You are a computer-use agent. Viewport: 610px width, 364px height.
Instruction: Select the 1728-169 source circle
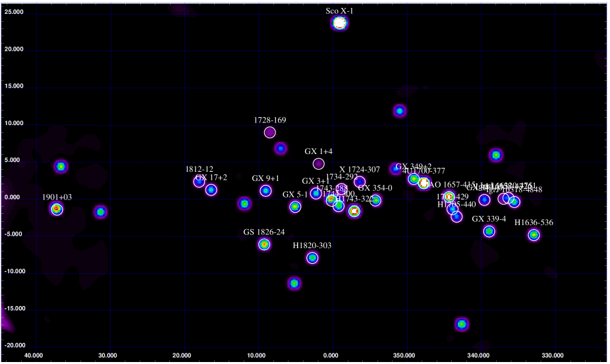click(x=269, y=132)
